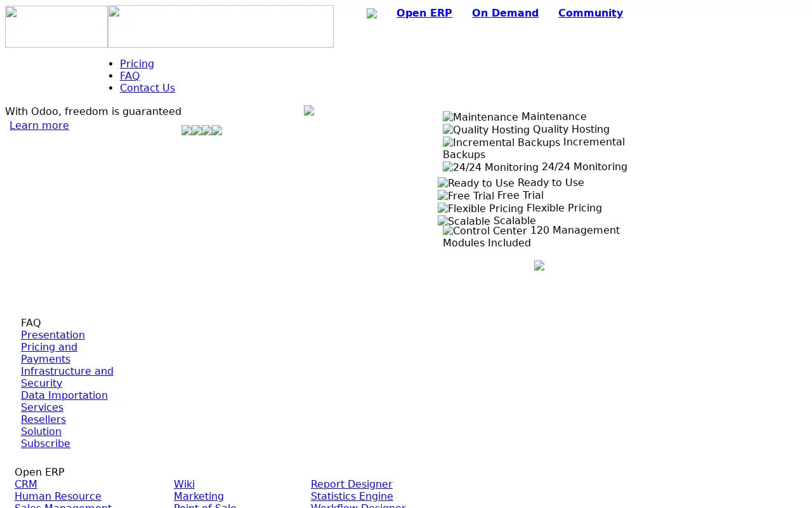
Task: Open the Subscribe link
Action: [46, 443]
